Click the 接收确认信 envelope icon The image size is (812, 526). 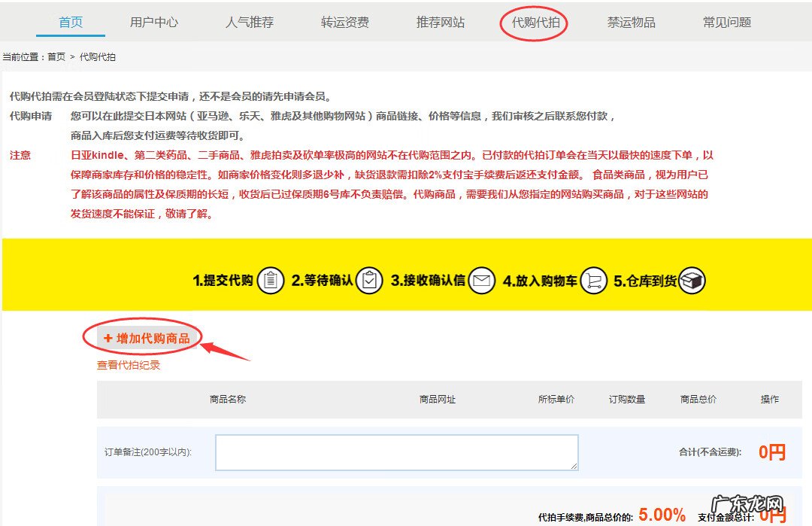tap(481, 279)
